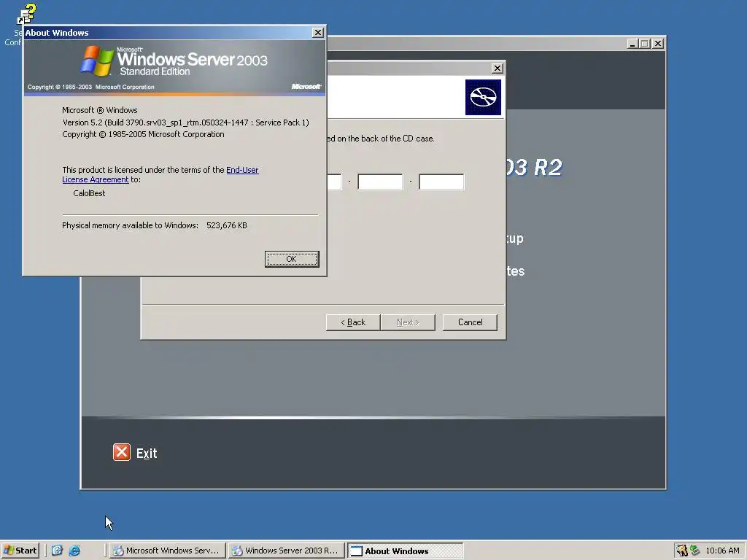
Task: Click the Version 5.2 build text
Action: 186,122
